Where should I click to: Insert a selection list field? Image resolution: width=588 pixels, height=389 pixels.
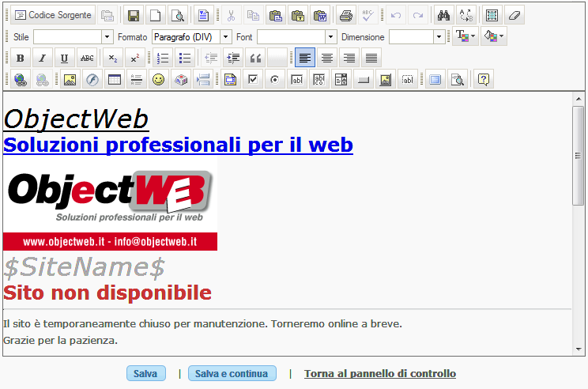coord(341,79)
